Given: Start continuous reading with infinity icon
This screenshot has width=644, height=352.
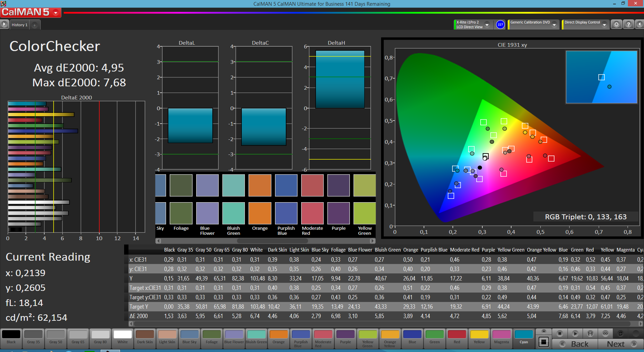Looking at the screenshot, I should click(605, 334).
